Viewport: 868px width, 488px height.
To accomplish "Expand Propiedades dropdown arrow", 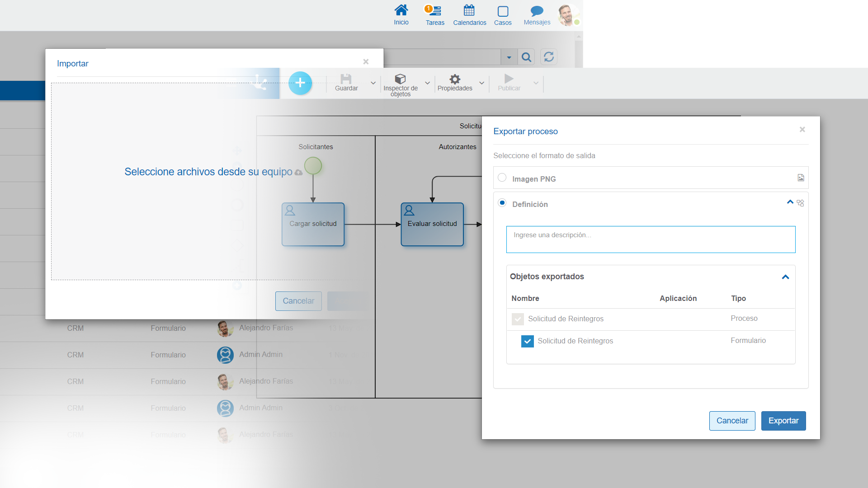I will pos(481,83).
